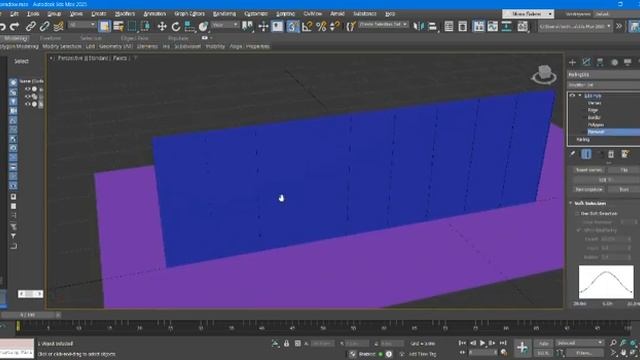Open project path dropdown in toolbar
Viewport: 640px width, 360px height.
click(575, 27)
